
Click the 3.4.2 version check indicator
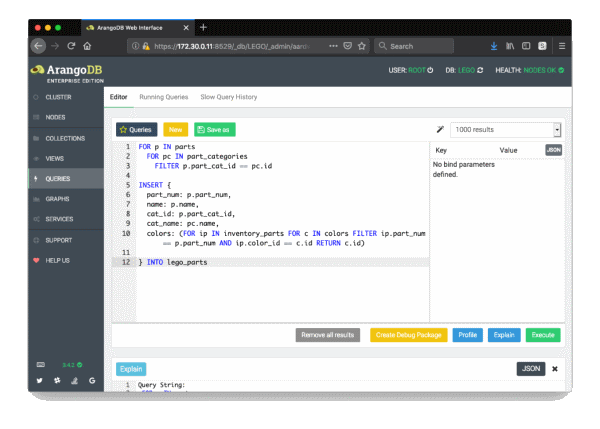point(72,365)
